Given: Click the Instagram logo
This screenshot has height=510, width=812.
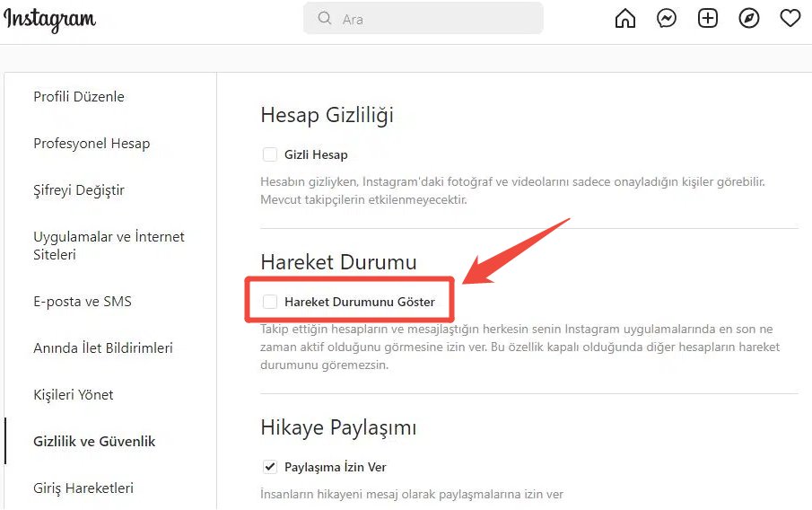Looking at the screenshot, I should (49, 20).
